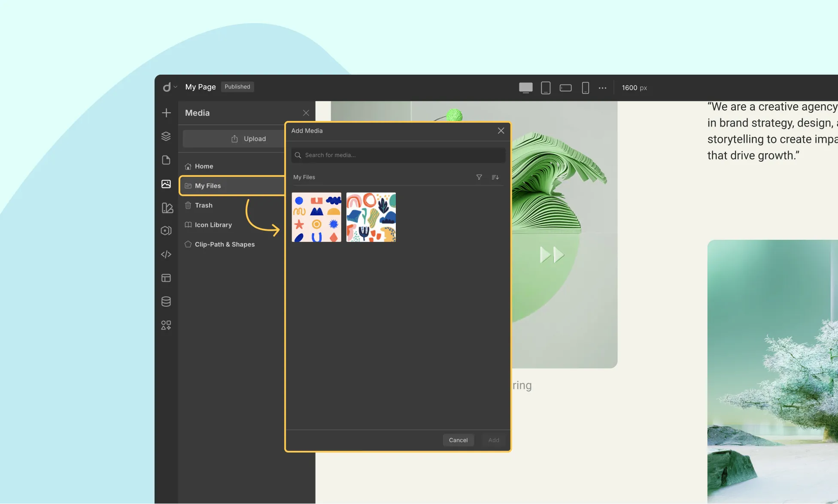Click the fast-forward arrows on canvas image
This screenshot has height=504, width=838.
(552, 255)
